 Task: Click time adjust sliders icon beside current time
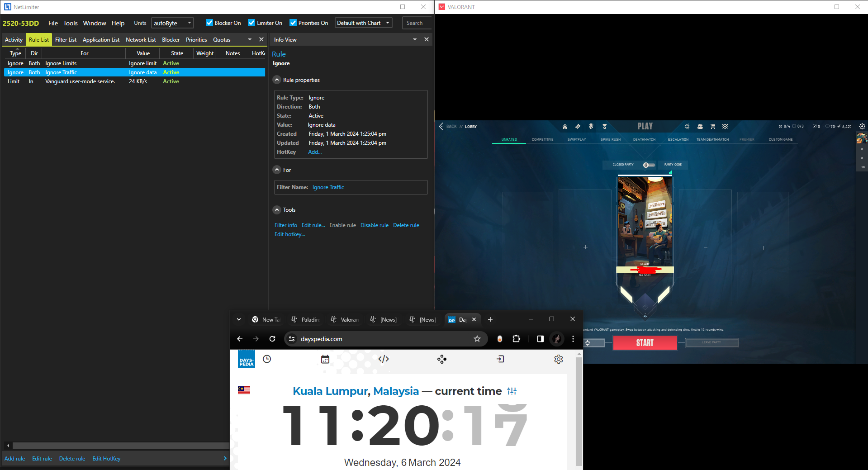512,391
